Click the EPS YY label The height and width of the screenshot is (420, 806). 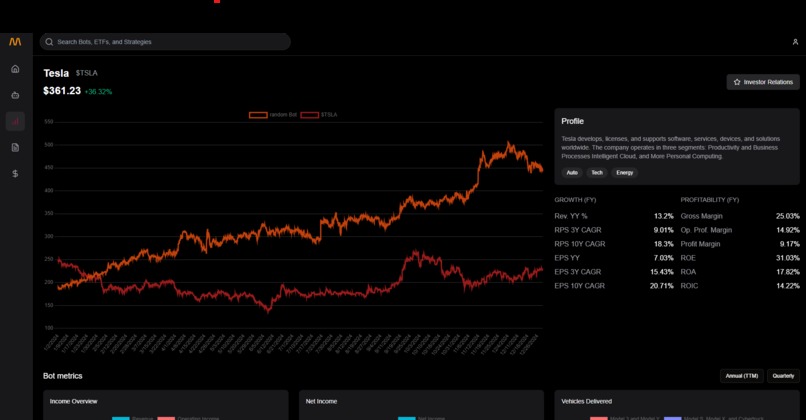click(x=567, y=258)
